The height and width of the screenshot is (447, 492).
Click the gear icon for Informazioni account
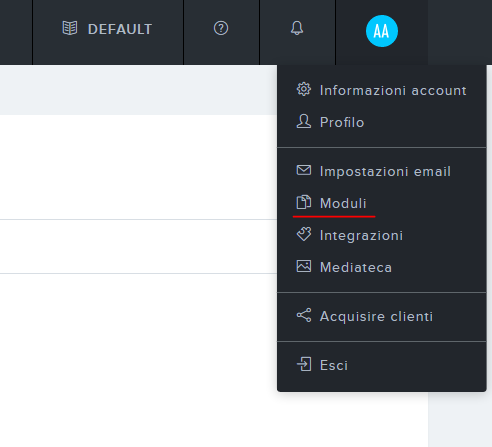coord(304,89)
